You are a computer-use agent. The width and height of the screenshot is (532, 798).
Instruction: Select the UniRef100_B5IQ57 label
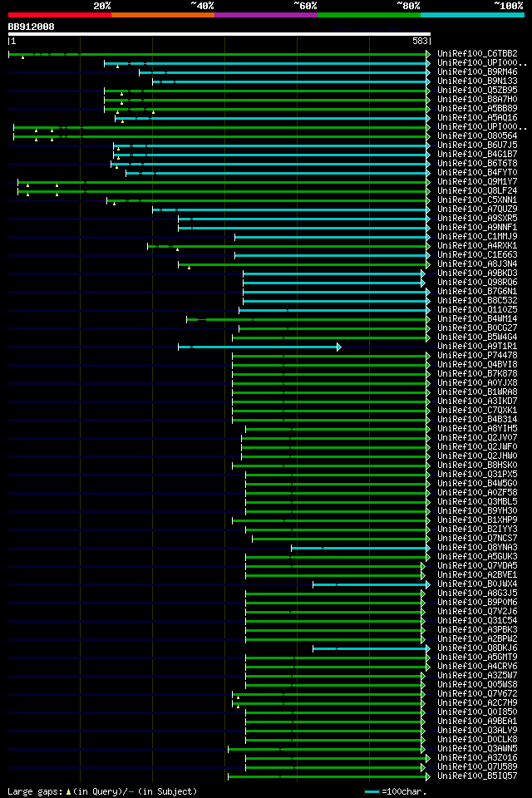coord(477,777)
